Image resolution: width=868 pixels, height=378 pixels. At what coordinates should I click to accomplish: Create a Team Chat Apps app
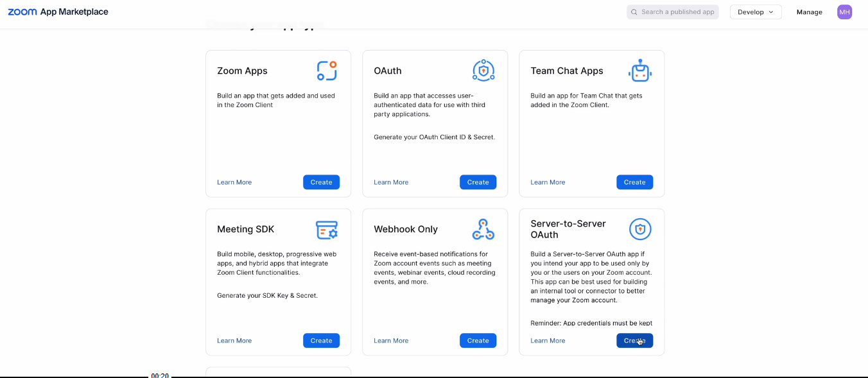pyautogui.click(x=634, y=182)
